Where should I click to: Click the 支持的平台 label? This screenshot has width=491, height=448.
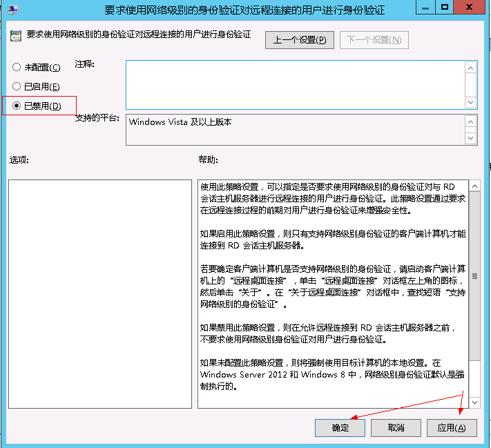coord(97,118)
